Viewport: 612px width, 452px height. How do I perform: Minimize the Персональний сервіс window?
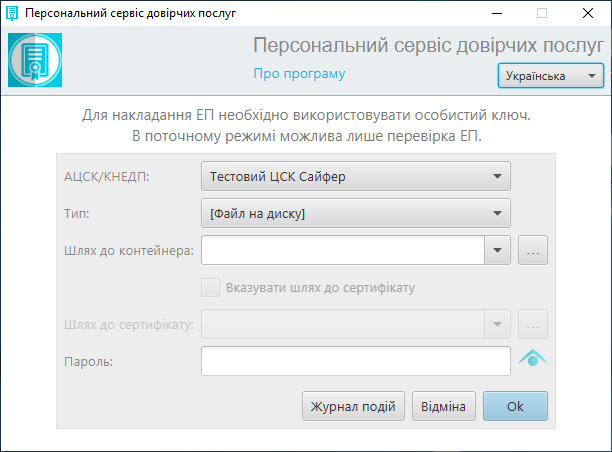pos(497,13)
